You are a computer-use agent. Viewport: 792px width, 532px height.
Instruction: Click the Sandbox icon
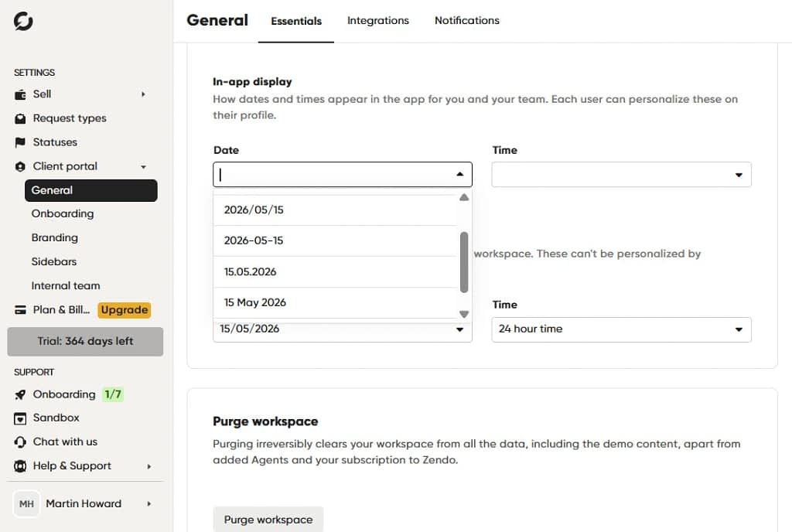tap(20, 418)
